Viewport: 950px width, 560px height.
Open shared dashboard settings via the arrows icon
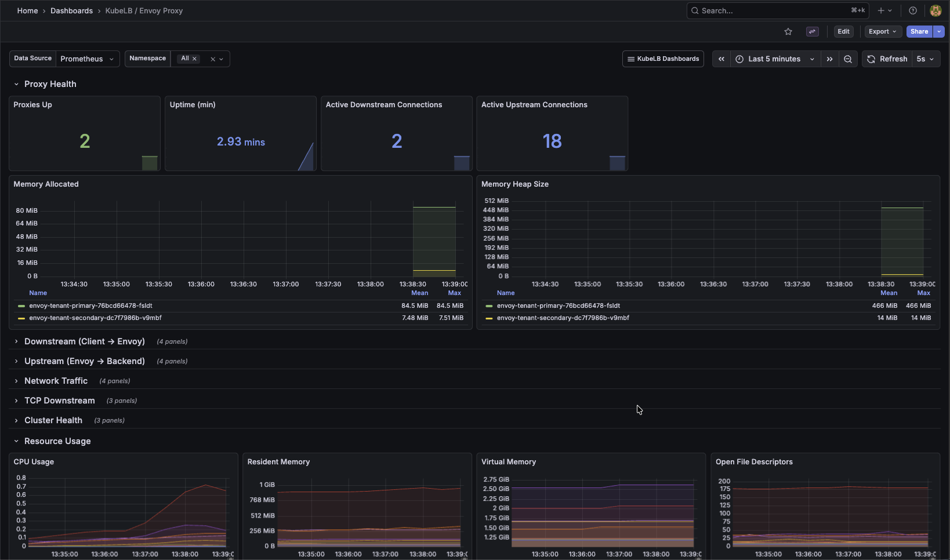[812, 31]
